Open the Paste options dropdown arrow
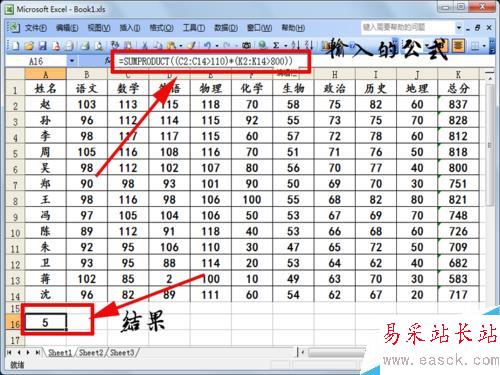The image size is (500, 375). click(181, 45)
